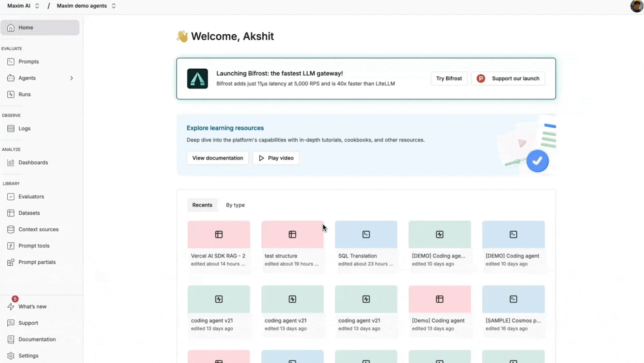The image size is (644, 363).
Task: Open the Home page icon in sidebar
Action: coord(11,28)
